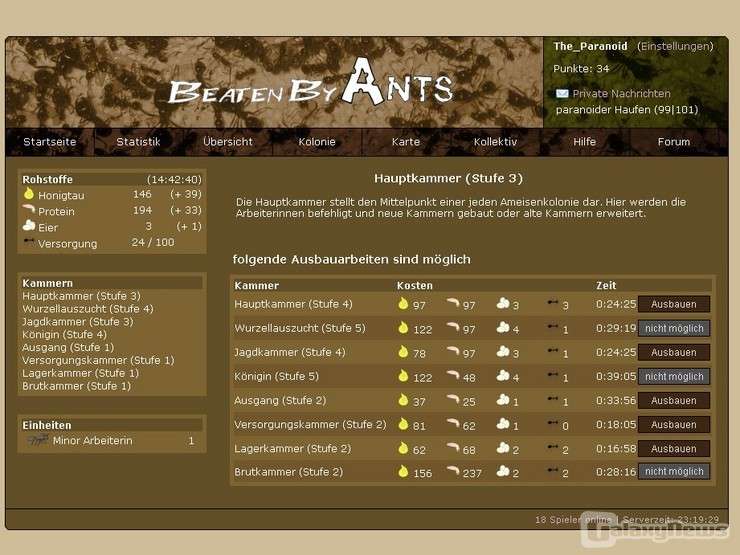Screen dimensions: 740x555
Task: Click nicht möglich button for Brutkammer (Stufe 2)
Action: coord(674,471)
